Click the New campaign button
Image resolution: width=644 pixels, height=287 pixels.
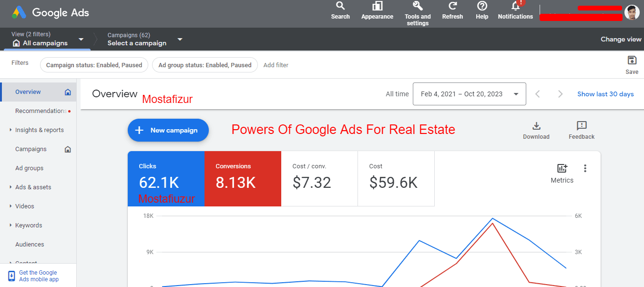pos(168,130)
